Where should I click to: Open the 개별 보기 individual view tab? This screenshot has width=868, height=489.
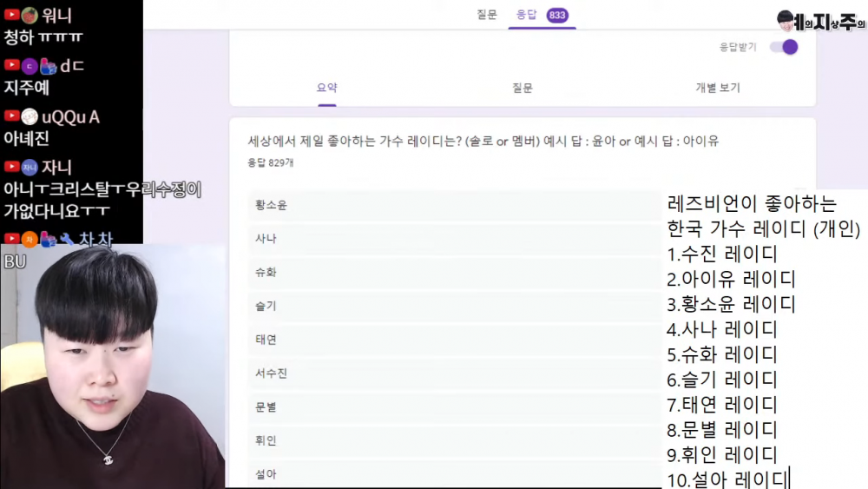(x=718, y=88)
